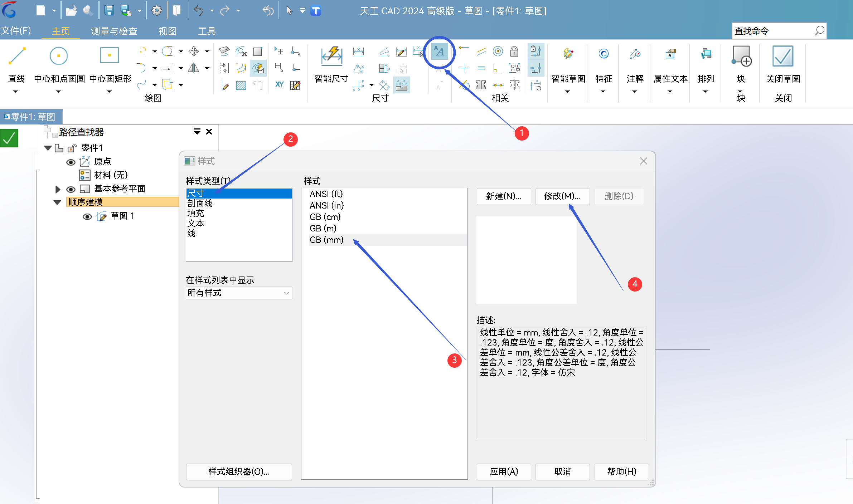Switch to the 主页 tab
853x504 pixels.
(60, 31)
